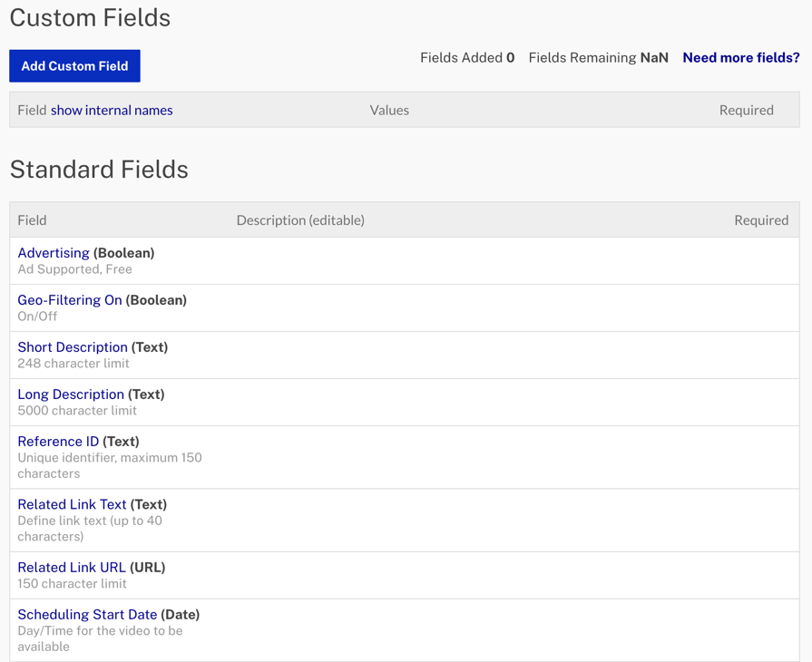Edit the Related Link URL description cell
The image size is (812, 662).
coord(466,576)
